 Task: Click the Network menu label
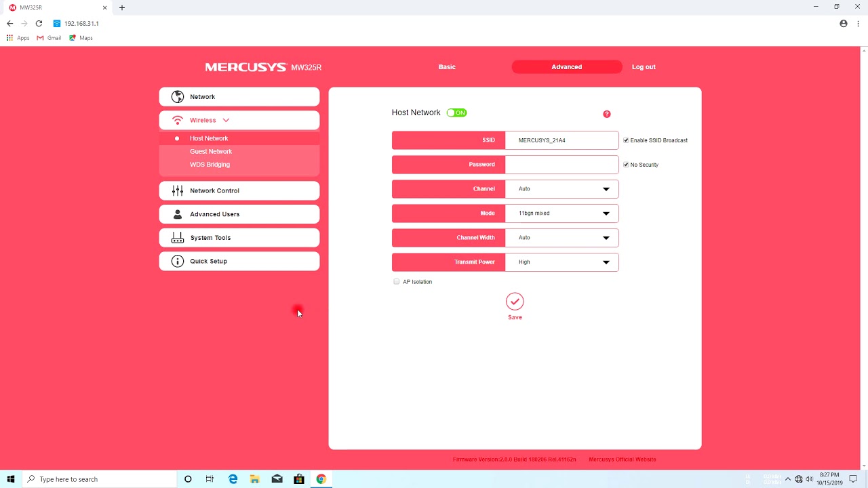tap(202, 97)
